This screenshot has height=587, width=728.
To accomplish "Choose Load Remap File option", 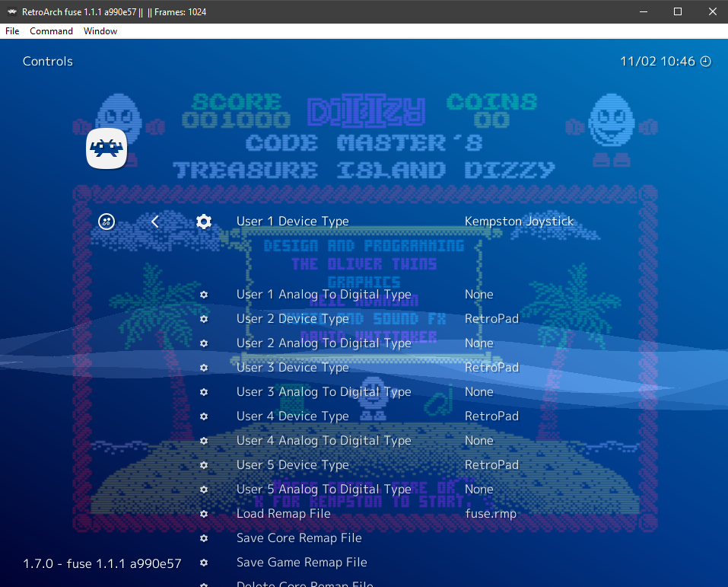I will (x=283, y=514).
